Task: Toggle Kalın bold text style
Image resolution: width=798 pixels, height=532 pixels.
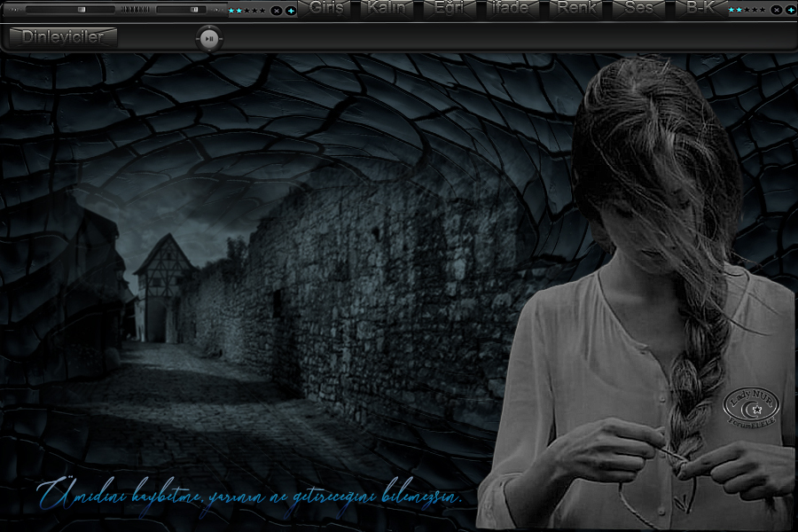Action: point(387,8)
